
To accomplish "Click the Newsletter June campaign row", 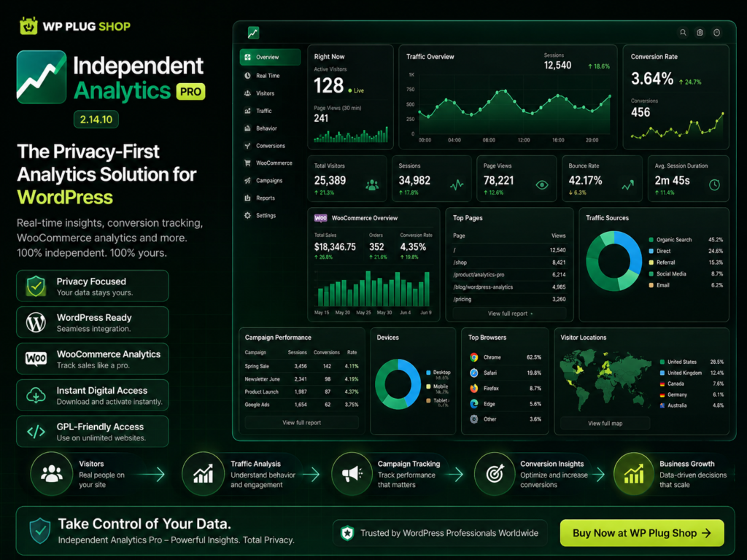I will [x=301, y=379].
